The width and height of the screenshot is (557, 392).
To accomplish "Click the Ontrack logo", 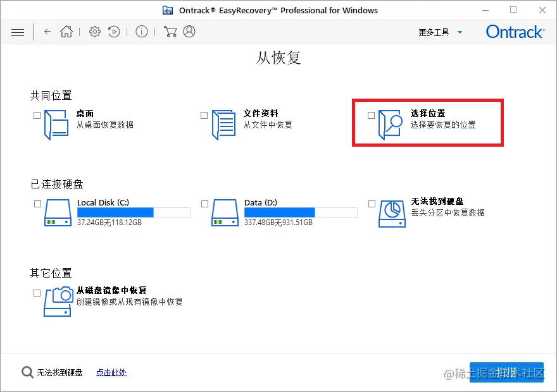I will 515,32.
